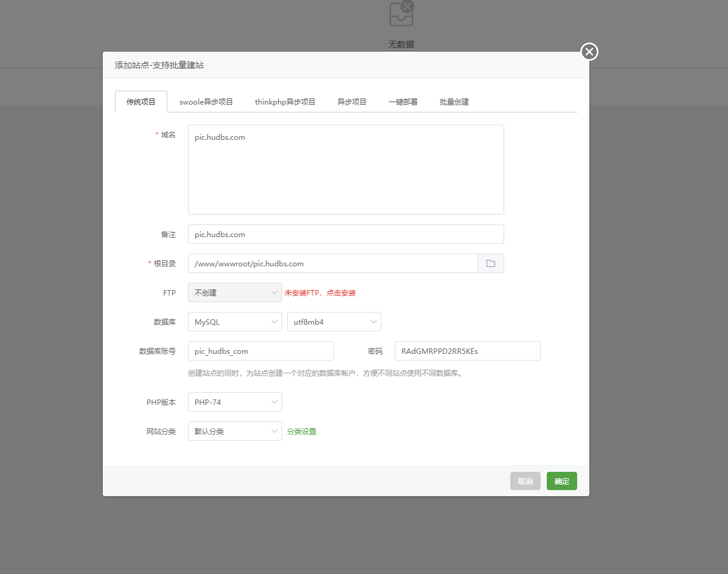
Task: Click the database password field
Action: (467, 351)
